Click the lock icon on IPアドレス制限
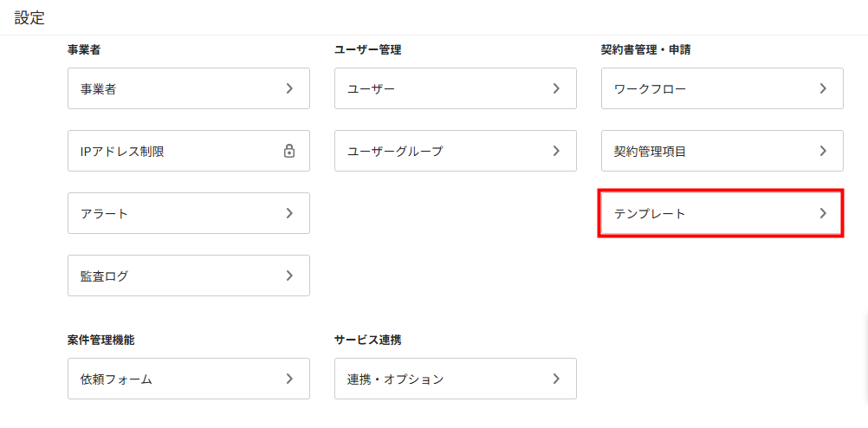 click(289, 151)
